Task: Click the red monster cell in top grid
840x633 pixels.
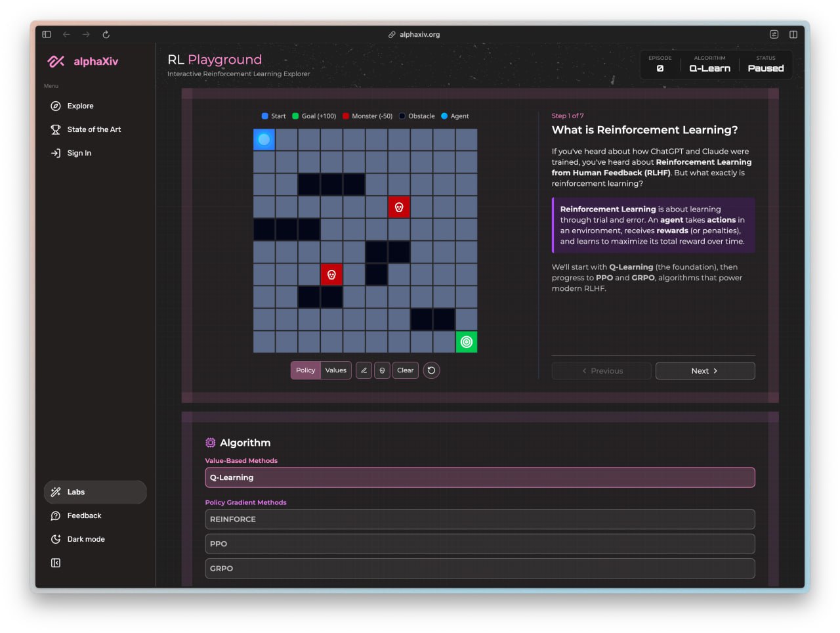Action: coord(399,207)
